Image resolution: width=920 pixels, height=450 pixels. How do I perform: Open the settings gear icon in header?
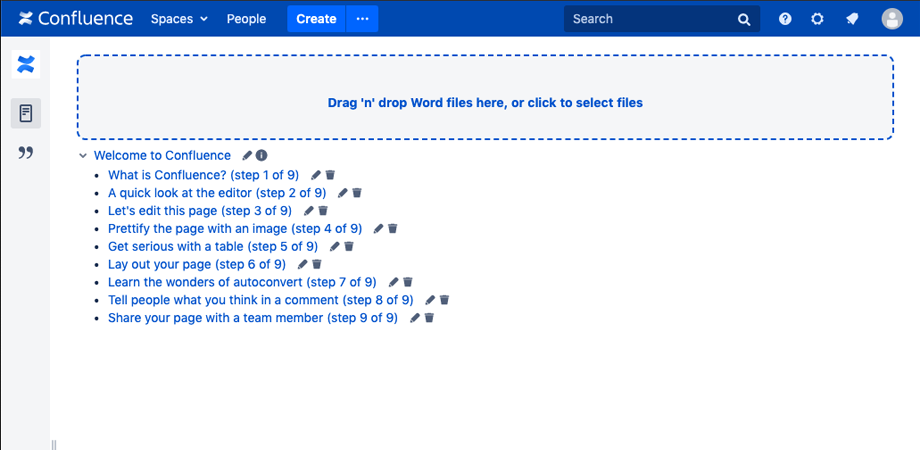[x=817, y=19]
